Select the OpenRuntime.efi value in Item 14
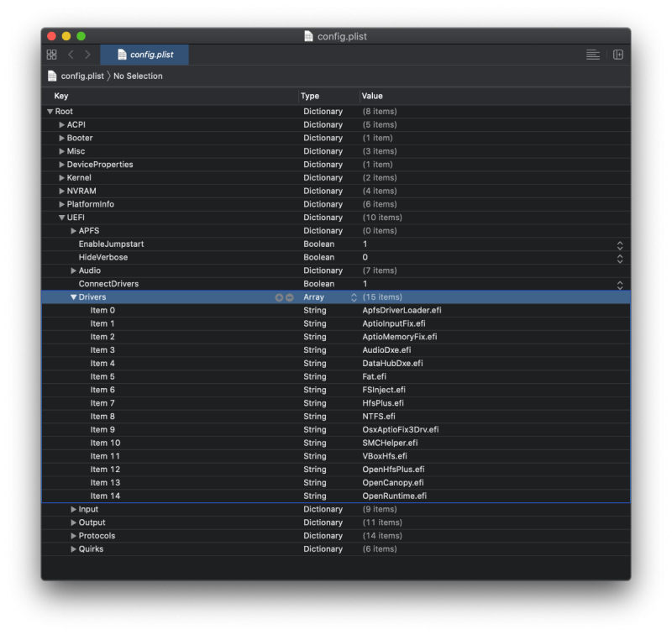The width and height of the screenshot is (672, 635). [395, 496]
